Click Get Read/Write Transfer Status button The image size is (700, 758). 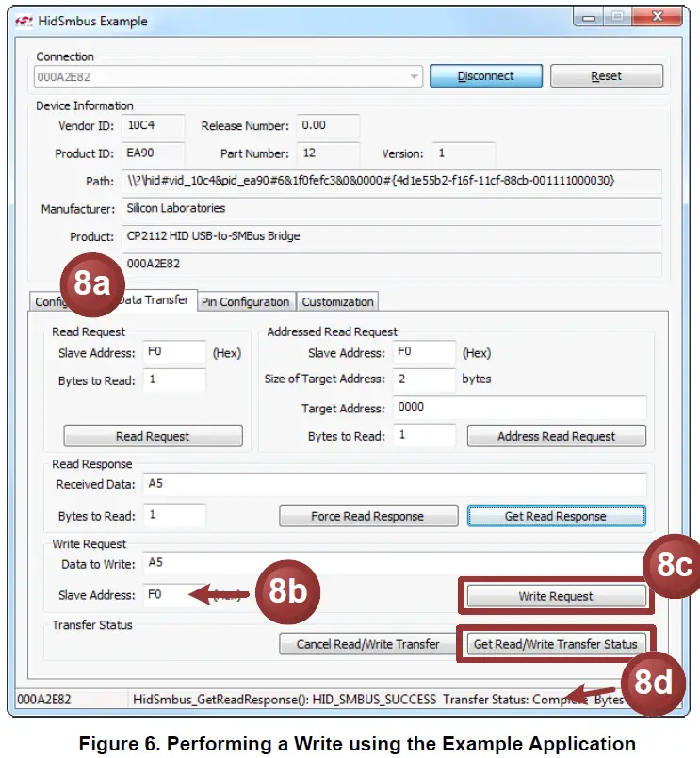point(556,644)
